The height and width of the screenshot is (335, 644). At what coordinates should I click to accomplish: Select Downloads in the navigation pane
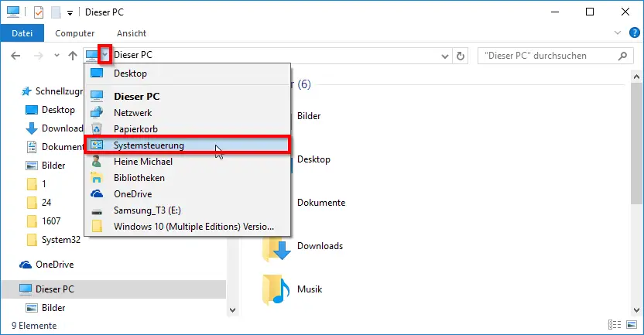tap(55, 128)
